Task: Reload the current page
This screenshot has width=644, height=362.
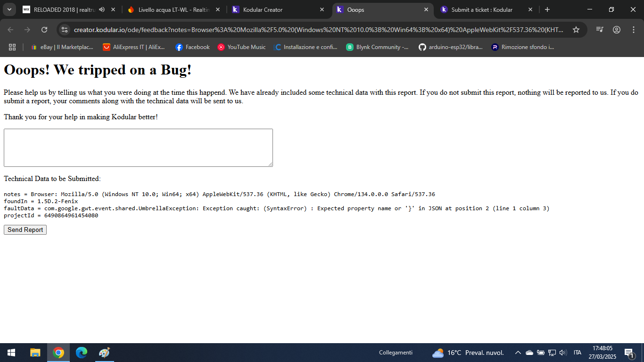Action: click(44, 29)
